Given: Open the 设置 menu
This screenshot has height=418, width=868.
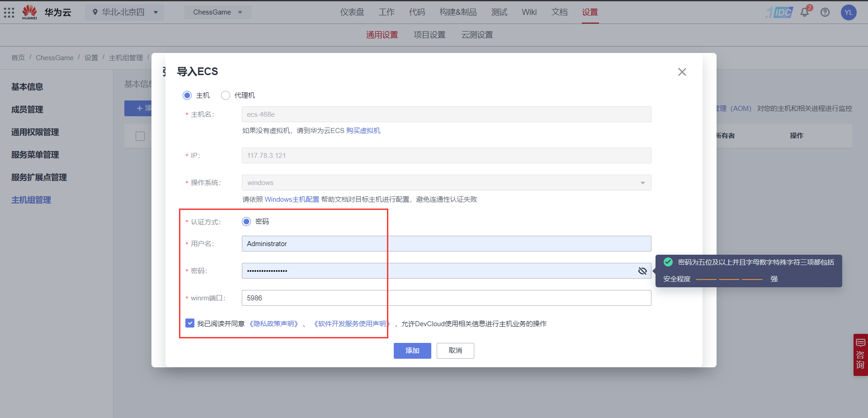Looking at the screenshot, I should point(590,12).
